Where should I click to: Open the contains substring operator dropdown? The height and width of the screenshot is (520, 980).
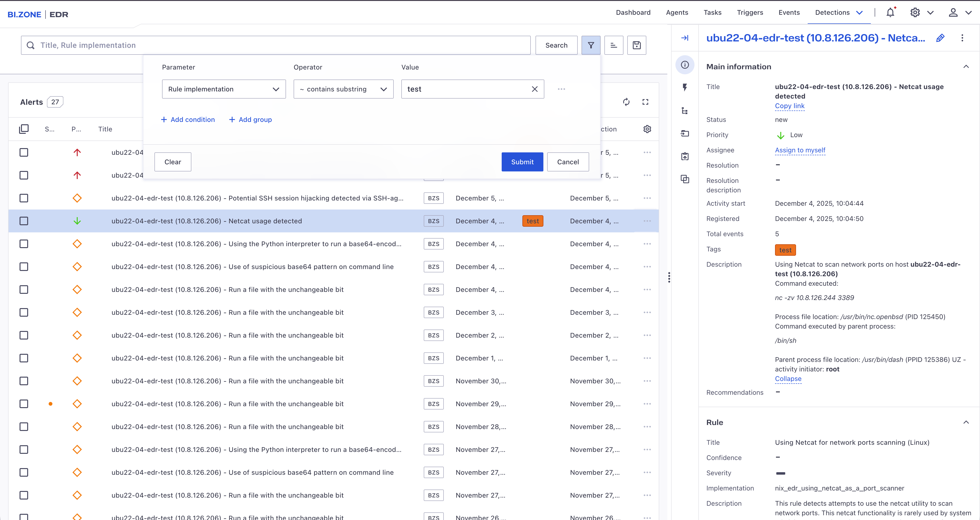pyautogui.click(x=343, y=89)
